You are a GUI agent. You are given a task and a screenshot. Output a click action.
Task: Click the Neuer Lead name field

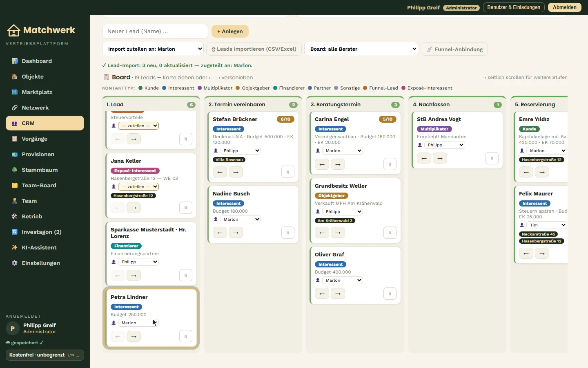click(155, 31)
